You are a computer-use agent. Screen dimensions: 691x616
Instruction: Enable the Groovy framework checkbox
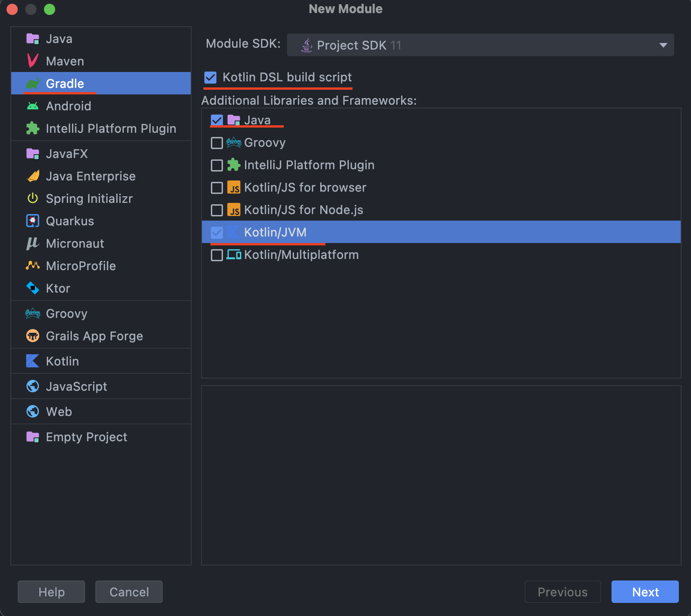217,143
